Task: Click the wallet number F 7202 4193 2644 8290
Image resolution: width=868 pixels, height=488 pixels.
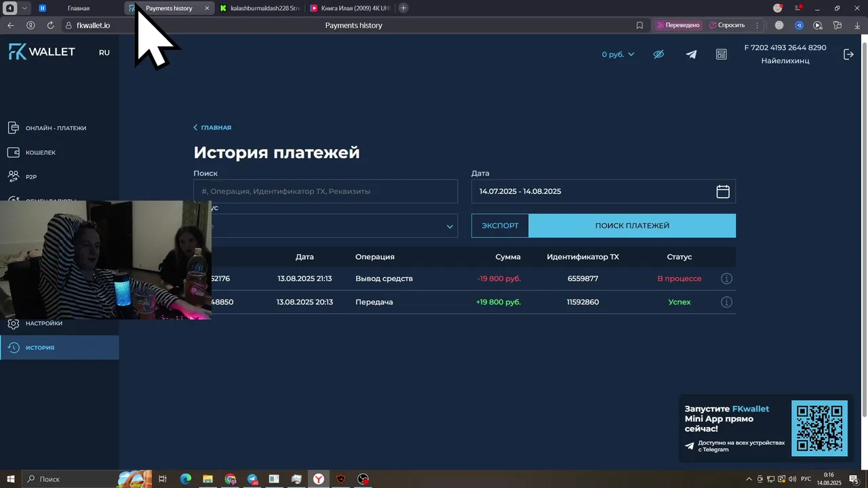Action: 785,48
